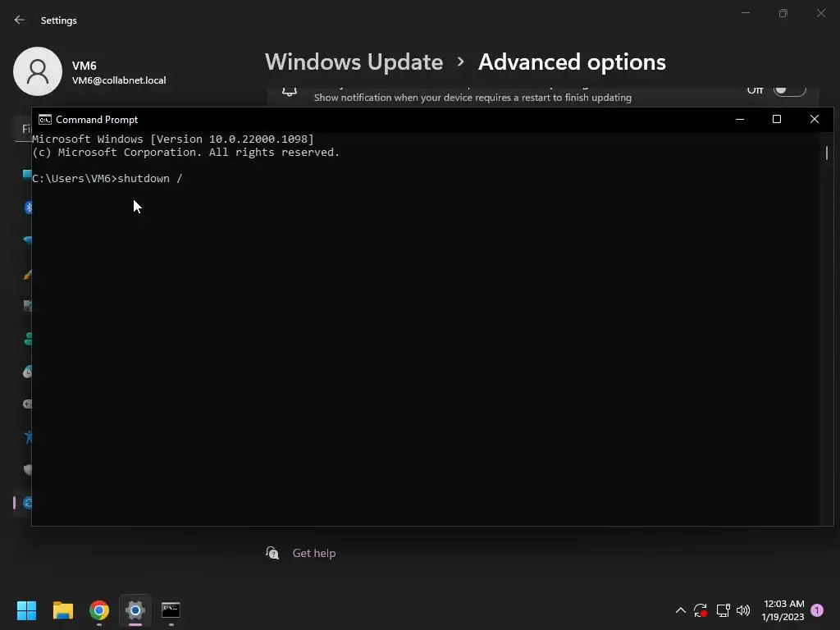Click the VM6 user avatar
Image resolution: width=840 pixels, height=630 pixels.
pyautogui.click(x=38, y=71)
